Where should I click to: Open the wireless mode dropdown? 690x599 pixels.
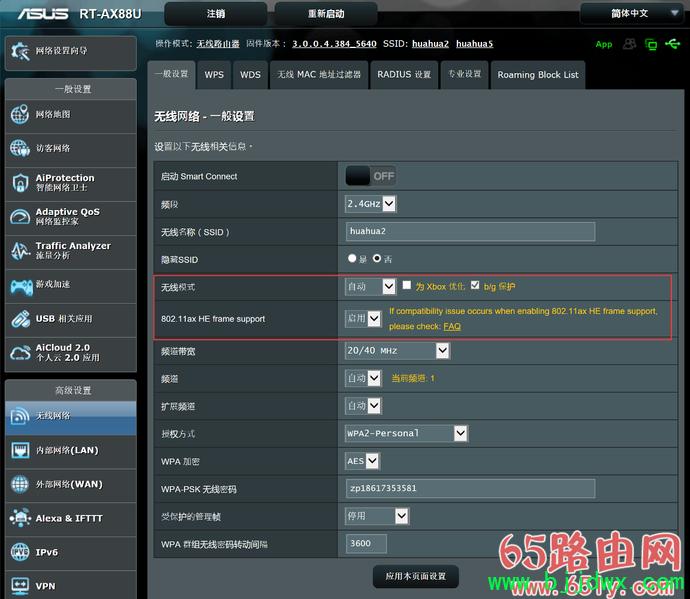(x=370, y=287)
